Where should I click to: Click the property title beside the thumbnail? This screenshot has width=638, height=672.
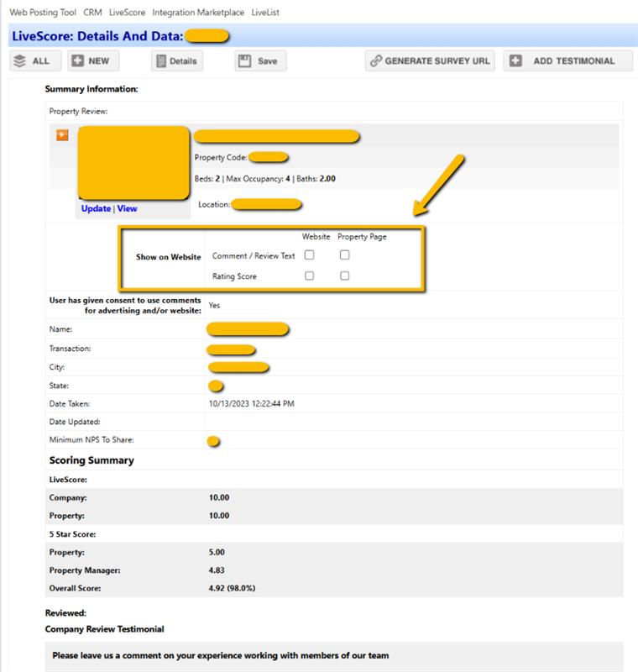tap(276, 136)
